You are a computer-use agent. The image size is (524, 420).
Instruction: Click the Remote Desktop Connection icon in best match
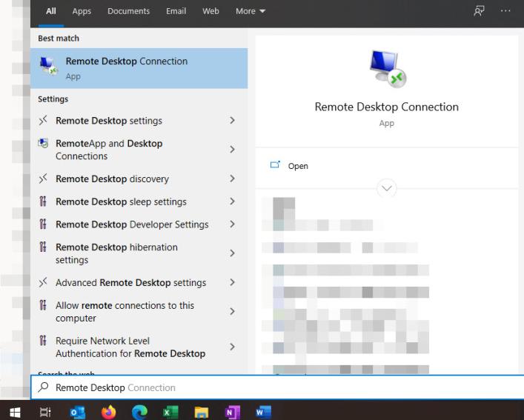pyautogui.click(x=48, y=66)
